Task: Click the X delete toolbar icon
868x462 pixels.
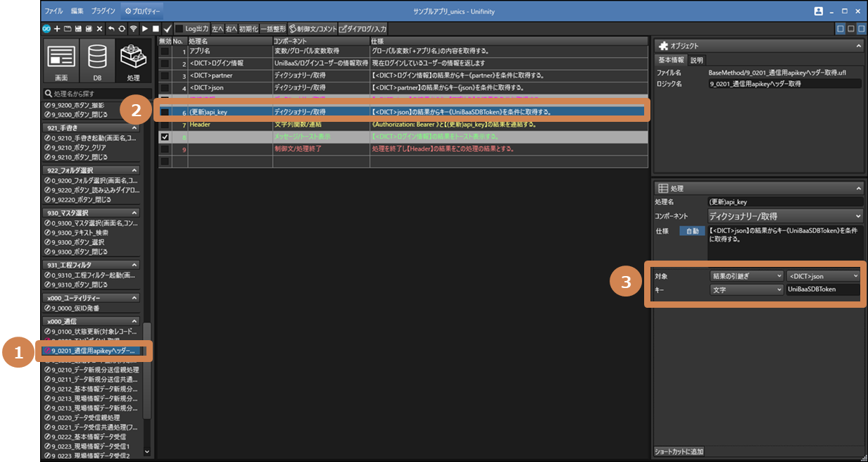Action: pyautogui.click(x=99, y=29)
